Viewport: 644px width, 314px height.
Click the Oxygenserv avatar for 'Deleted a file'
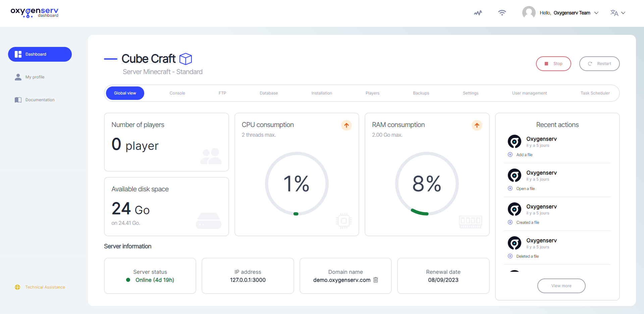click(515, 243)
